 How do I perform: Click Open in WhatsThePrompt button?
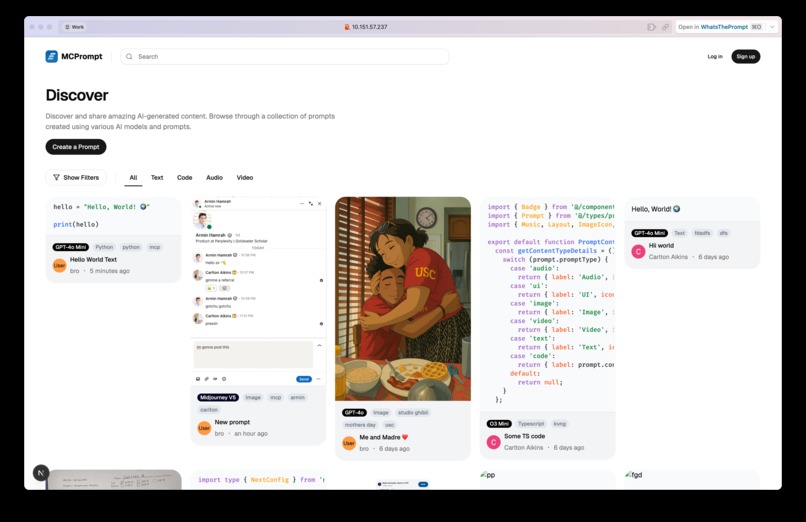pyautogui.click(x=720, y=27)
